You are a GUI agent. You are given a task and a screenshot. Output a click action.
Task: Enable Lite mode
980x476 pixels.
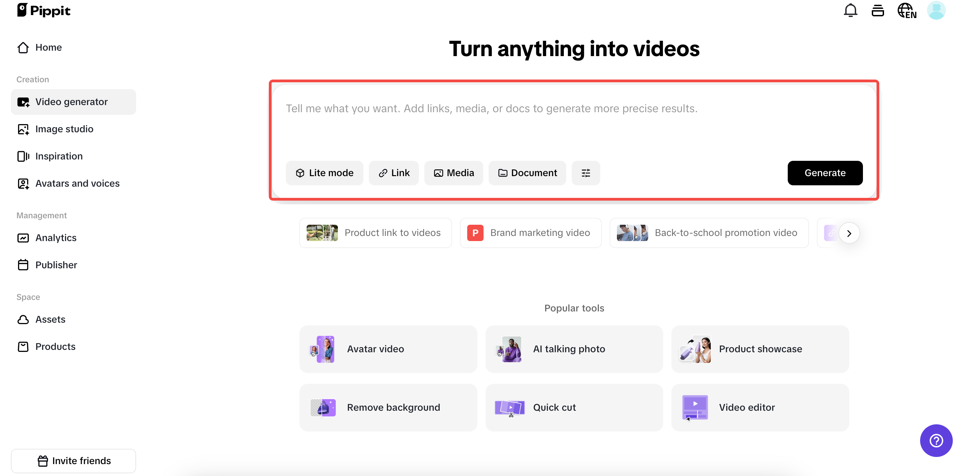[x=325, y=173]
